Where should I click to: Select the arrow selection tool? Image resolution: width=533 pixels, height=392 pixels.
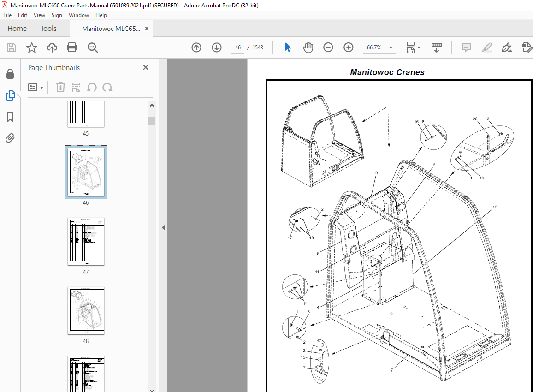click(x=288, y=47)
